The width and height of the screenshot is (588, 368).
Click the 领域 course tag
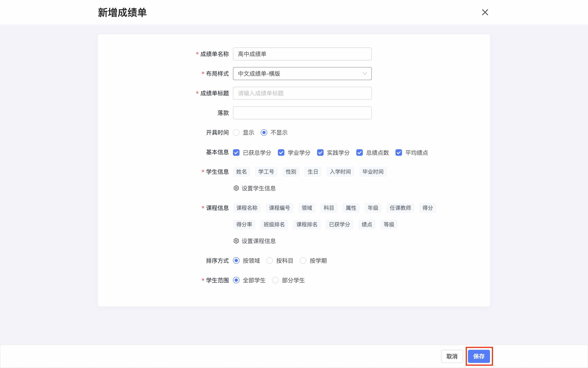coord(307,208)
